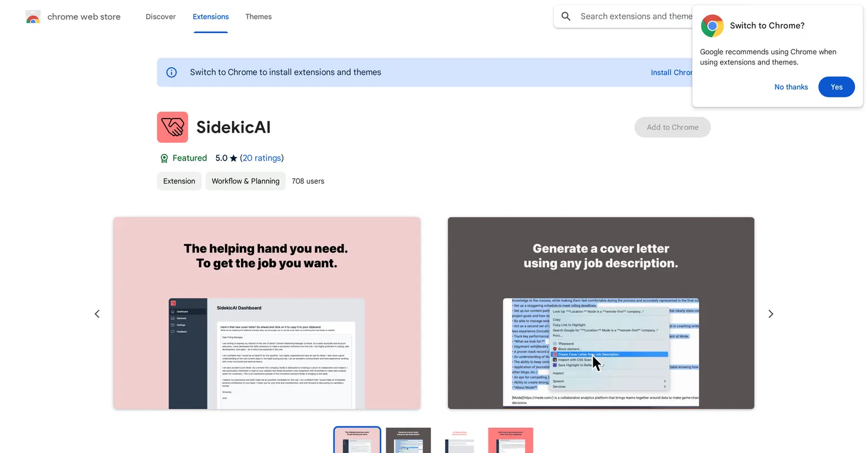Click the 5.0 star rating value
The image size is (868, 453).
[221, 158]
